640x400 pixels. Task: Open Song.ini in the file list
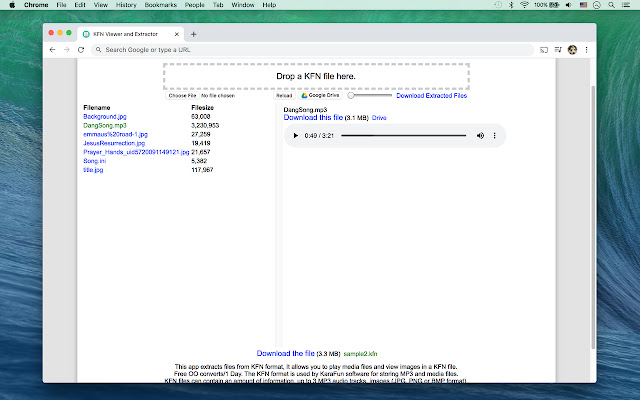click(95, 161)
